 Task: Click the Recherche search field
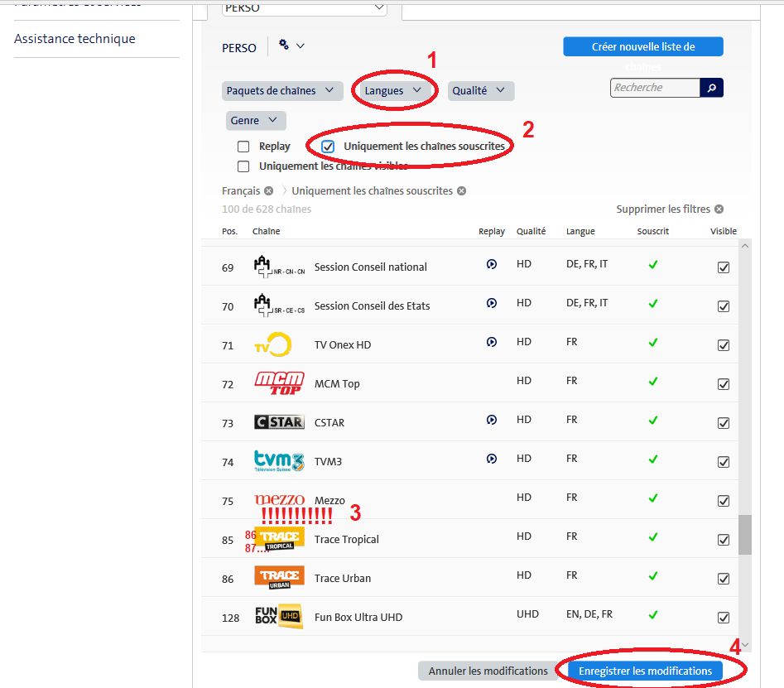[x=655, y=88]
